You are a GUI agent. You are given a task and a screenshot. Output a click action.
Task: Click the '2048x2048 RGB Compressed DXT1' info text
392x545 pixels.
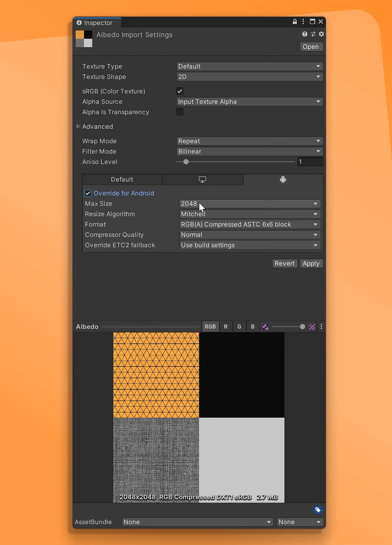click(x=199, y=497)
